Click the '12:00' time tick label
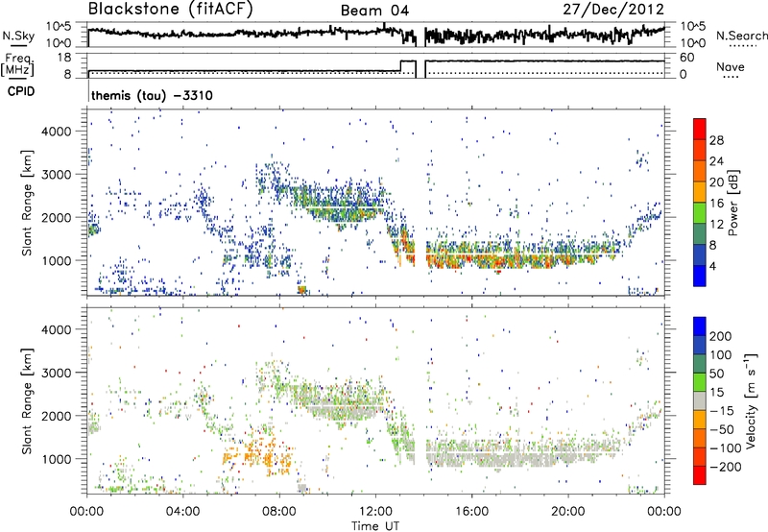 [375, 512]
